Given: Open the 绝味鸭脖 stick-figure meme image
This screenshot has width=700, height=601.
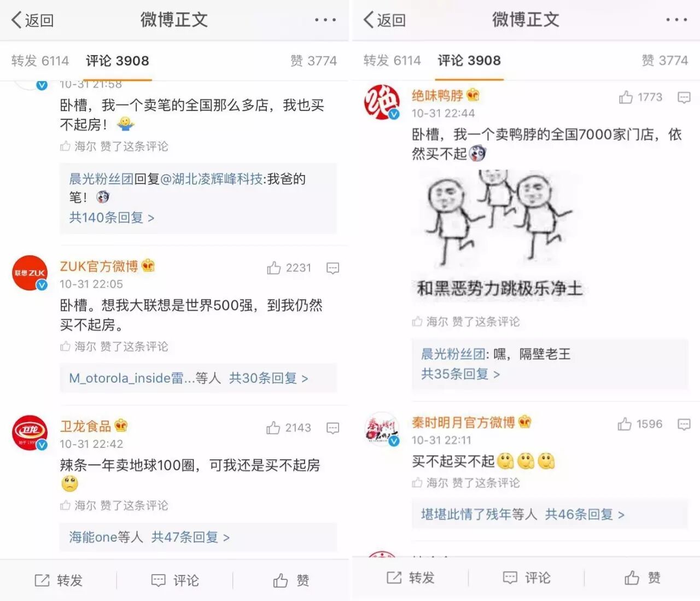Looking at the screenshot, I should click(x=499, y=235).
